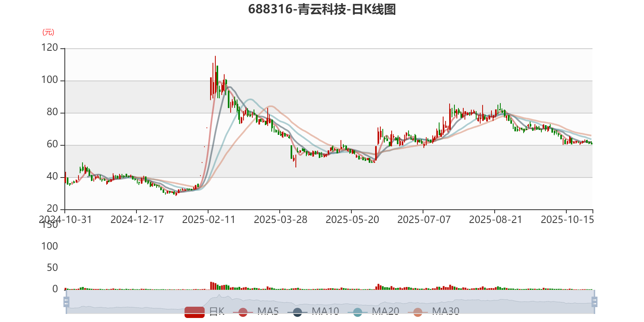Image resolution: width=644 pixels, height=322 pixels.
Task: Click the 2025-10-15 date label
Action: click(567, 219)
